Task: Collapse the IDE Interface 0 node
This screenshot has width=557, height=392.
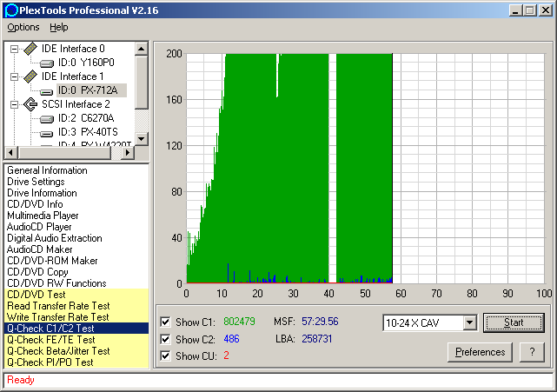Action: point(14,49)
